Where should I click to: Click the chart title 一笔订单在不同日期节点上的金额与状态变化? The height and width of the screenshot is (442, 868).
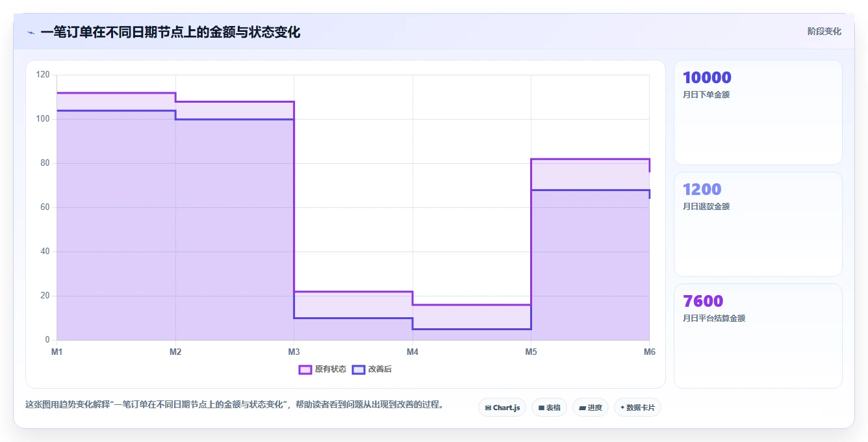coord(170,32)
